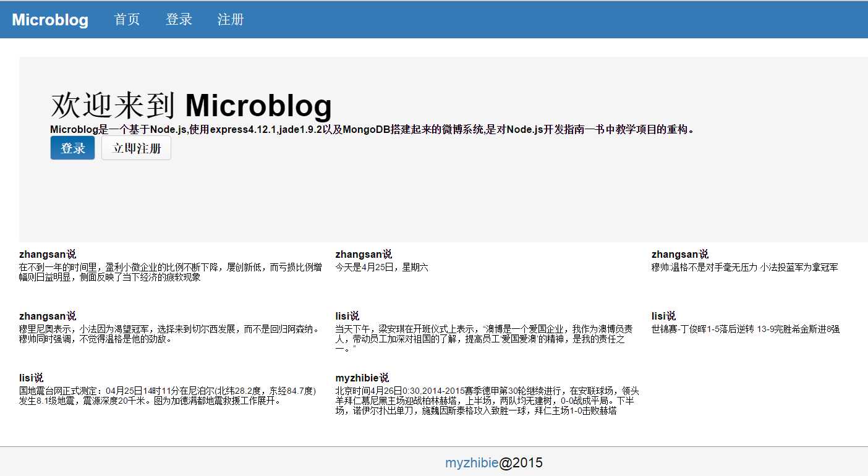Click the post text starting 北京时间4月26日
Viewport: 868px width, 476px height.
(487, 401)
